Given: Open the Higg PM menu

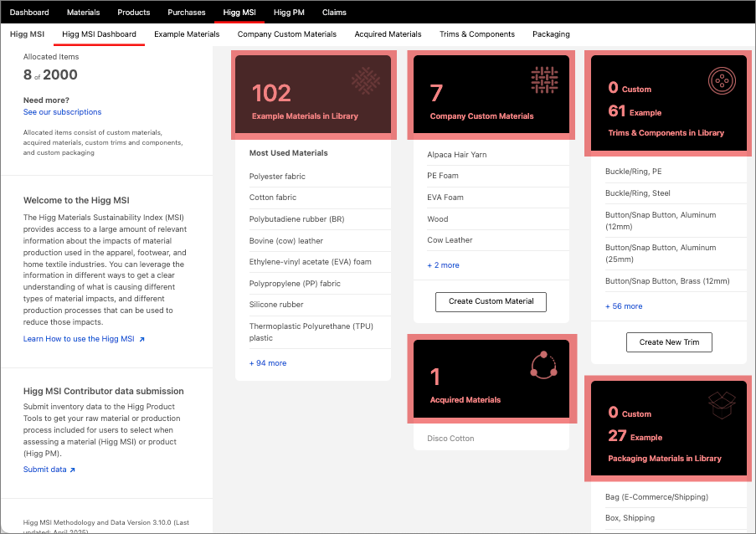Looking at the screenshot, I should click(289, 12).
